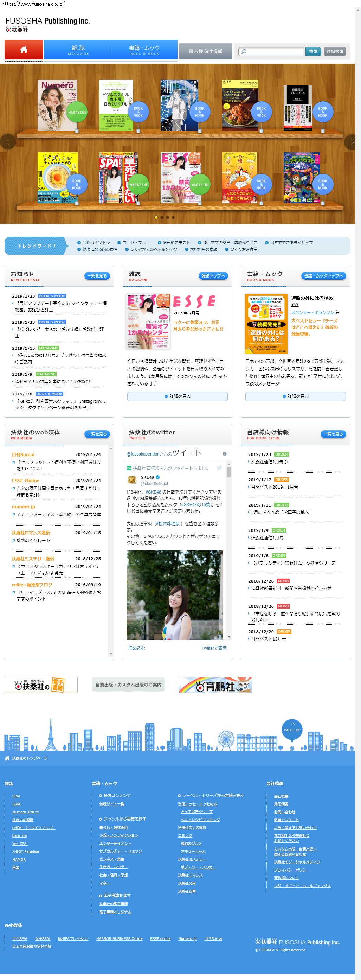Open the red home icon tab
Screen dimensions: 361x980
24,50
